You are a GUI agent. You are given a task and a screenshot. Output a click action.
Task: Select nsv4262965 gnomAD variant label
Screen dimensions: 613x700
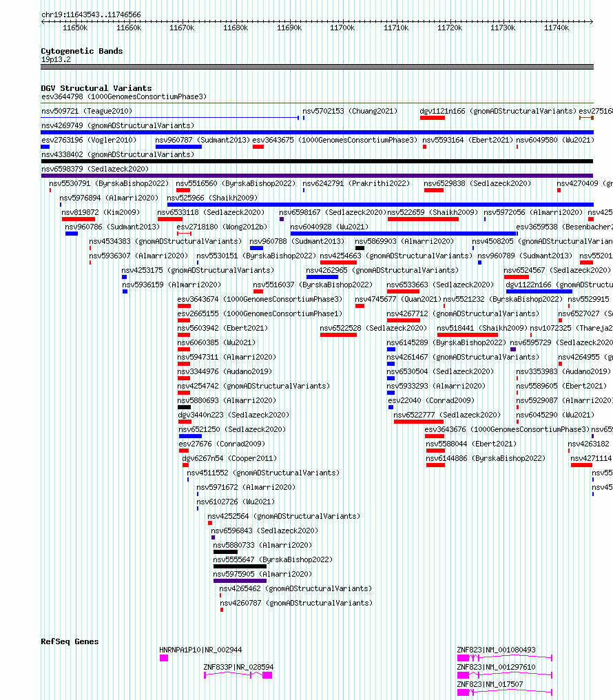(382, 270)
